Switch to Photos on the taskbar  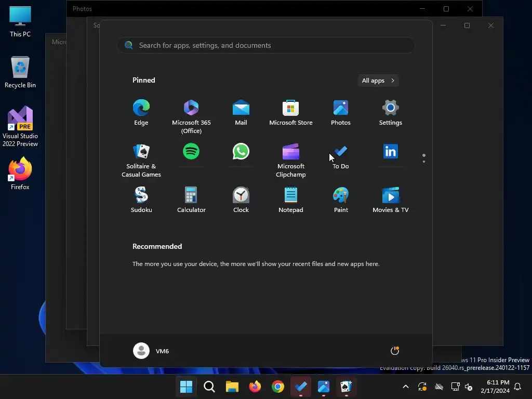click(x=323, y=387)
